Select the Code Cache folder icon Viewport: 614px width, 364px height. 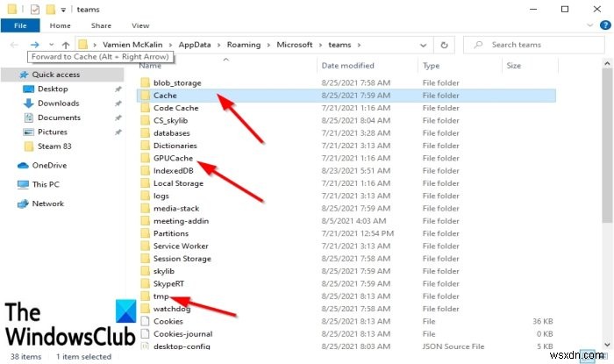[146, 108]
